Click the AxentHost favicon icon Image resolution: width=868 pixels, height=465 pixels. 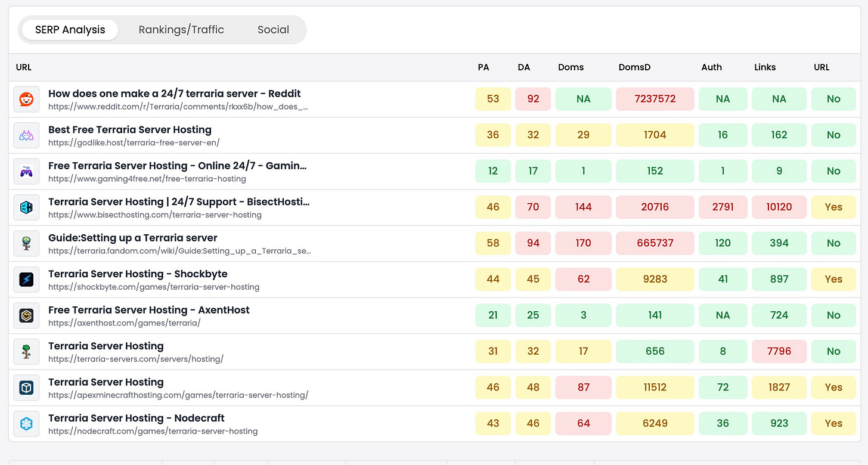tap(26, 315)
